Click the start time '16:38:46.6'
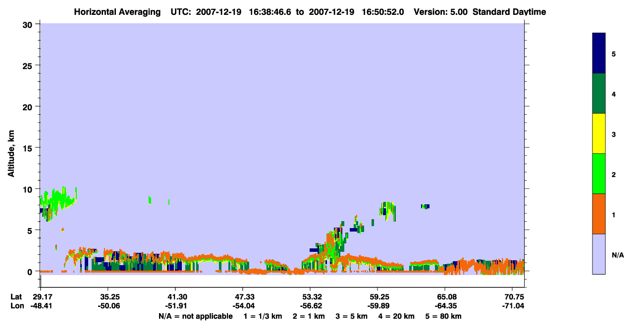644x330 pixels. click(x=270, y=12)
